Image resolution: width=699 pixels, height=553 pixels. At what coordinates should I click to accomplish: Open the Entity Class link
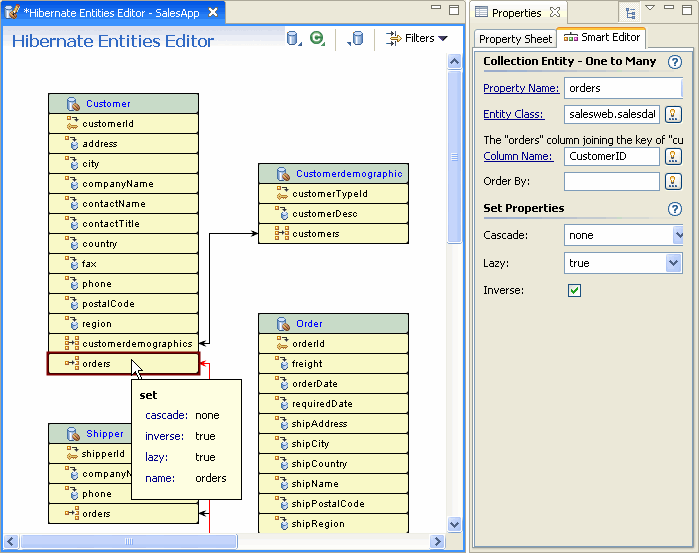(514, 114)
